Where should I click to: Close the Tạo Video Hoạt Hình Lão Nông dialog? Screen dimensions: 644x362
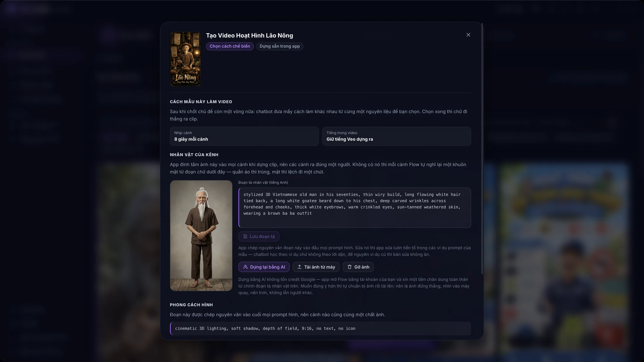pos(468,35)
